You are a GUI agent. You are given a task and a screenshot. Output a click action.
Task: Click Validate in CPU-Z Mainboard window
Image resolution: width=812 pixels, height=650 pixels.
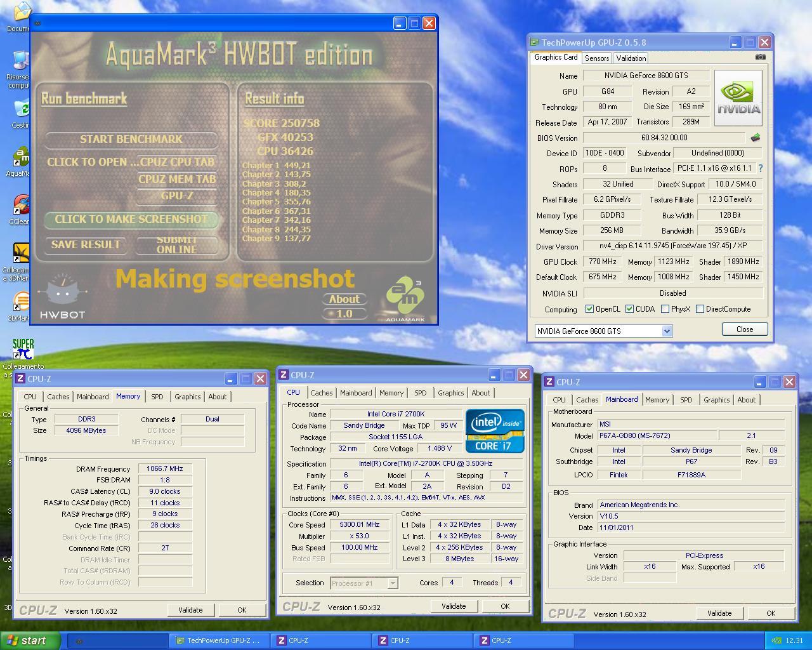719,613
